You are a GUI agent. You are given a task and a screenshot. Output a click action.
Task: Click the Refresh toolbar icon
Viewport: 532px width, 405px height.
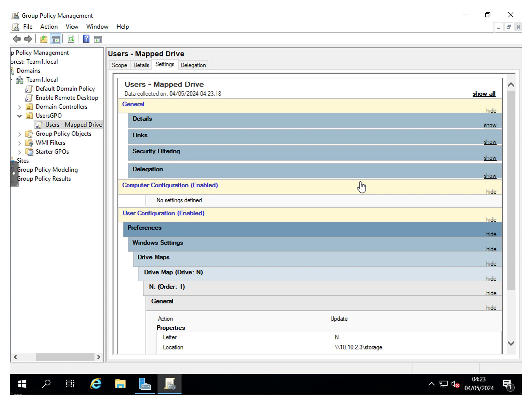(x=71, y=39)
